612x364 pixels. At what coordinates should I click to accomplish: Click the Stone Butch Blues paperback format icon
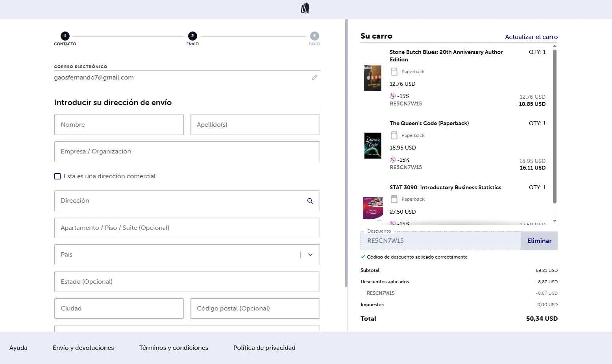point(394,72)
